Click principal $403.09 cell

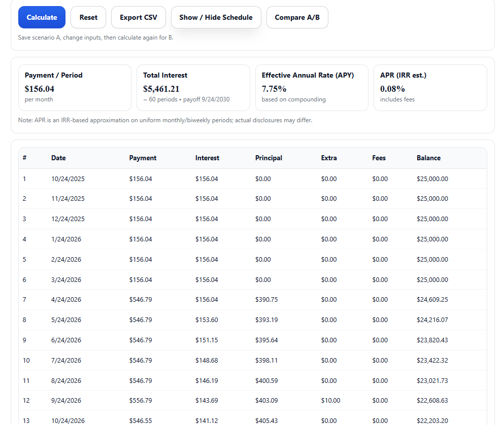pos(266,400)
